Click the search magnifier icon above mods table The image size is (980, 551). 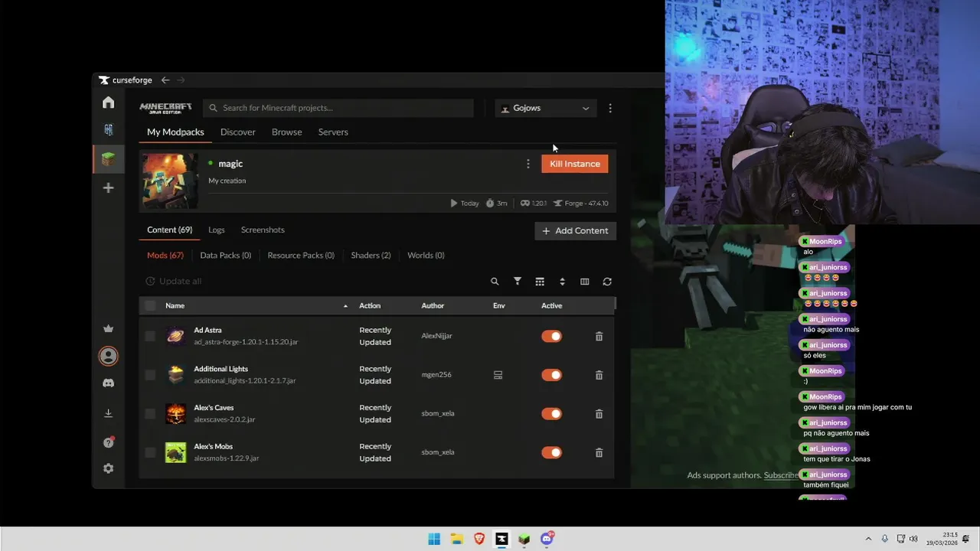click(495, 282)
